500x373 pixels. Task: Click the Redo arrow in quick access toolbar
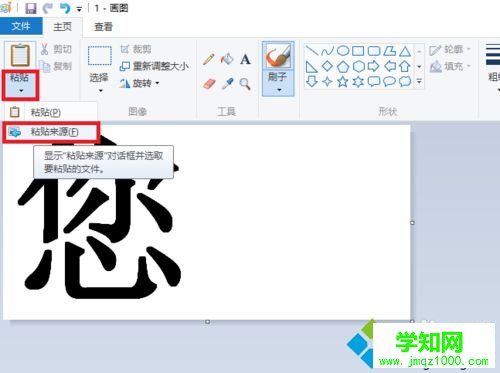pos(48,8)
